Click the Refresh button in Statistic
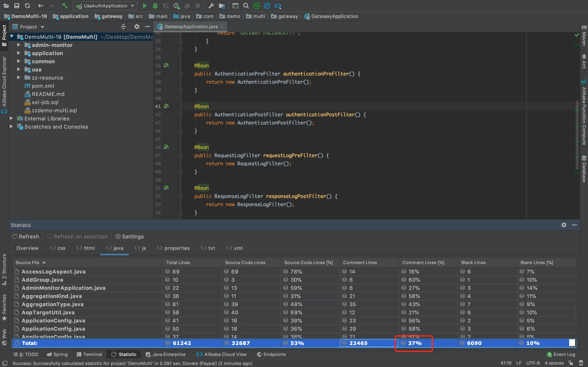 click(x=26, y=236)
